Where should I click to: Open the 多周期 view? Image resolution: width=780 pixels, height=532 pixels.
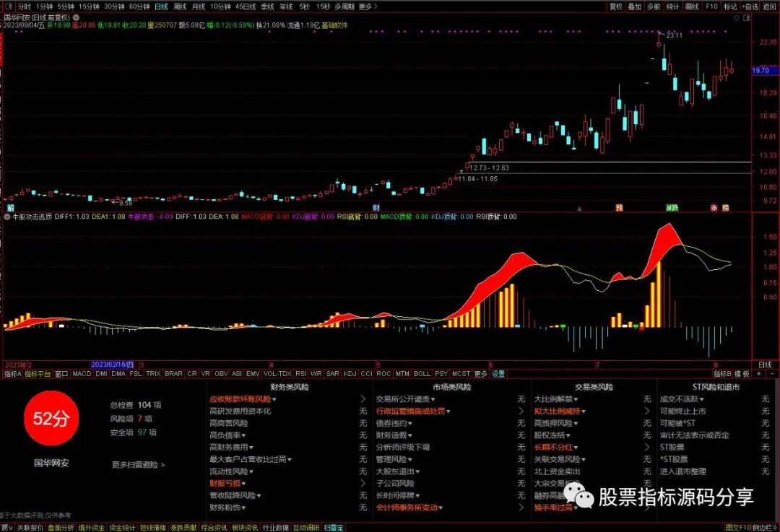344,6
